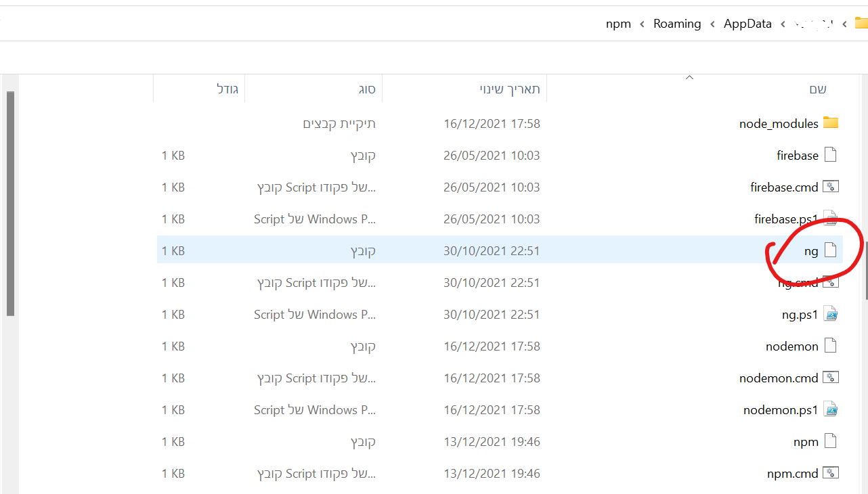Click the Windows PowerShell type cell of nodemon.ps1
Screen dimensions: 868x494
point(315,410)
